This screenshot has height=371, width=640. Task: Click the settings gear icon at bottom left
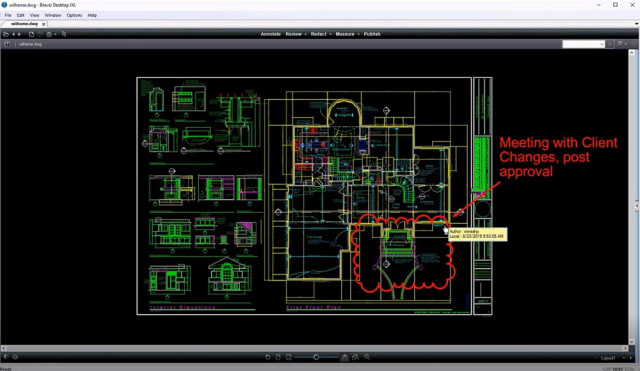15,357
